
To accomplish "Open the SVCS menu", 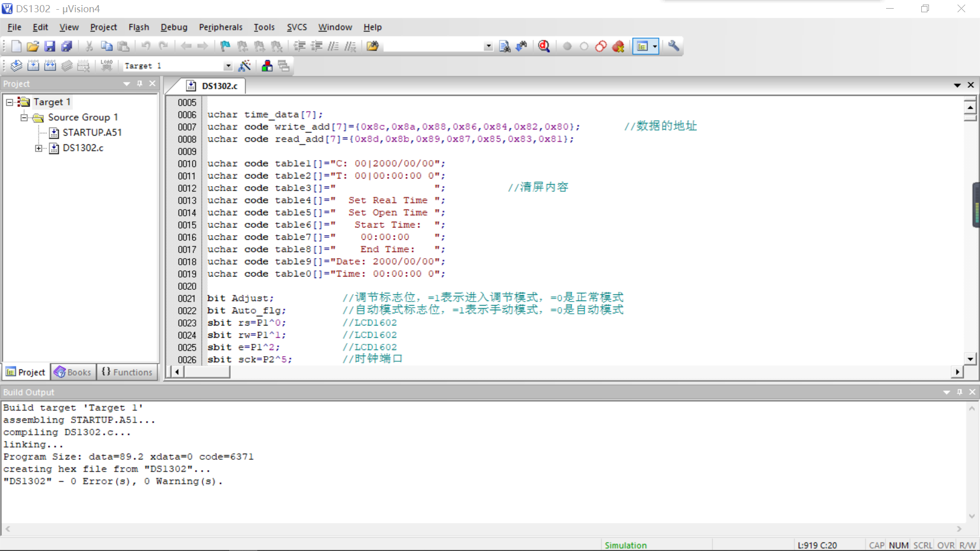I will (297, 27).
